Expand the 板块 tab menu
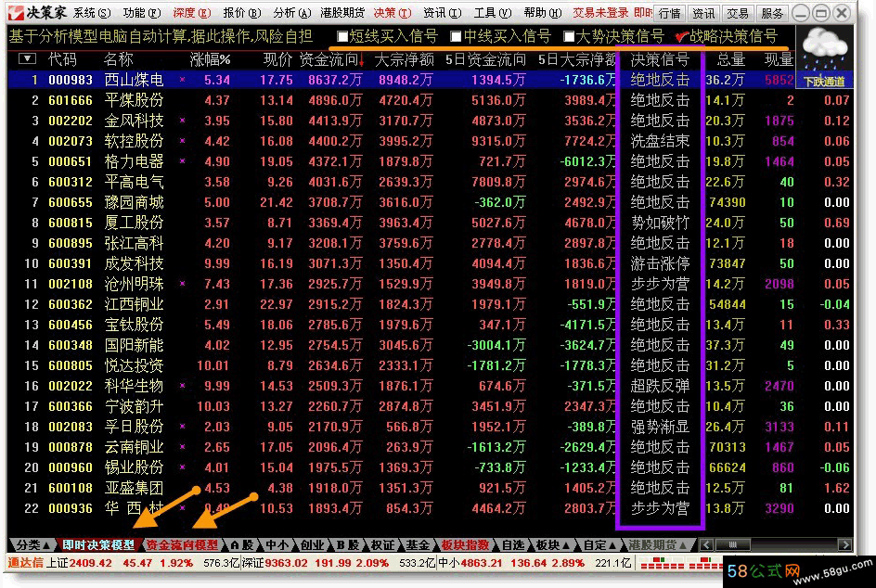This screenshot has width=876, height=588. (x=552, y=545)
